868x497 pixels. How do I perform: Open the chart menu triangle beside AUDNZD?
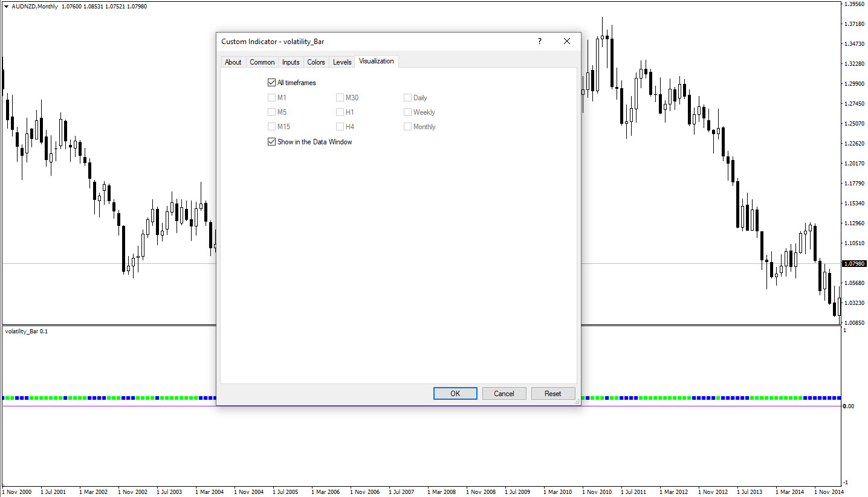click(x=6, y=7)
